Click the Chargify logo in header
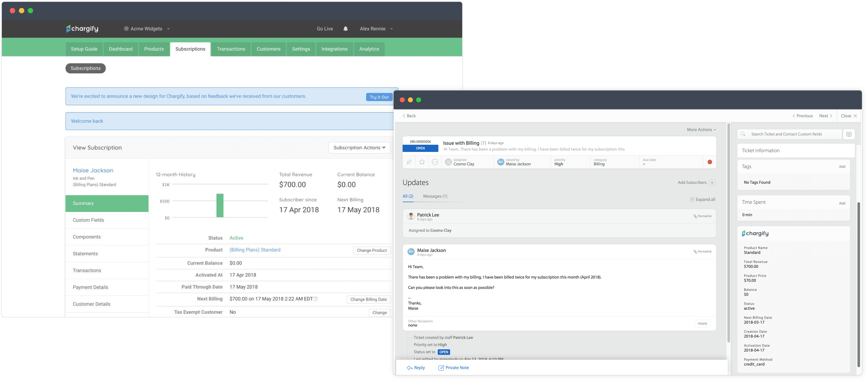 [82, 29]
